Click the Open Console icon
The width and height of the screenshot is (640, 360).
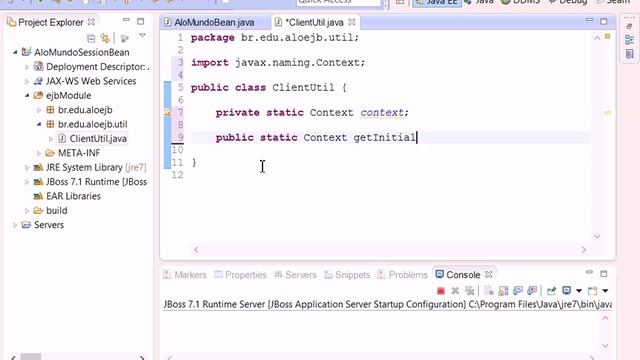click(593, 291)
